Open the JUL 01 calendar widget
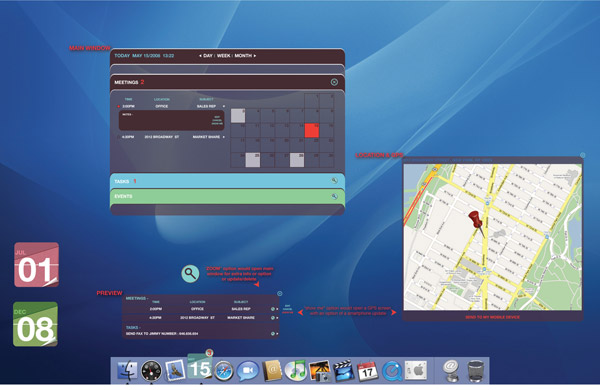The width and height of the screenshot is (600, 390). (36, 264)
